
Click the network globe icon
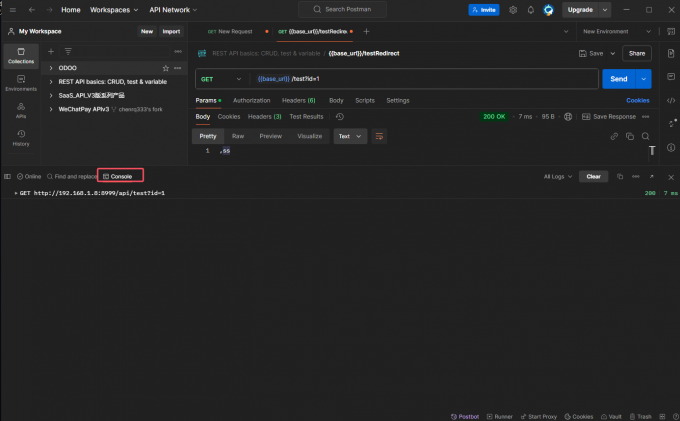tap(568, 117)
